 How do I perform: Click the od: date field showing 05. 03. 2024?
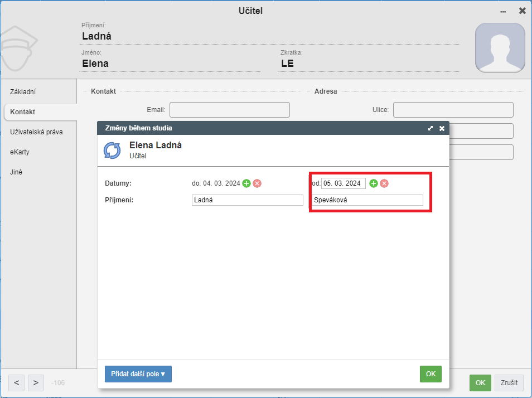pyautogui.click(x=344, y=183)
